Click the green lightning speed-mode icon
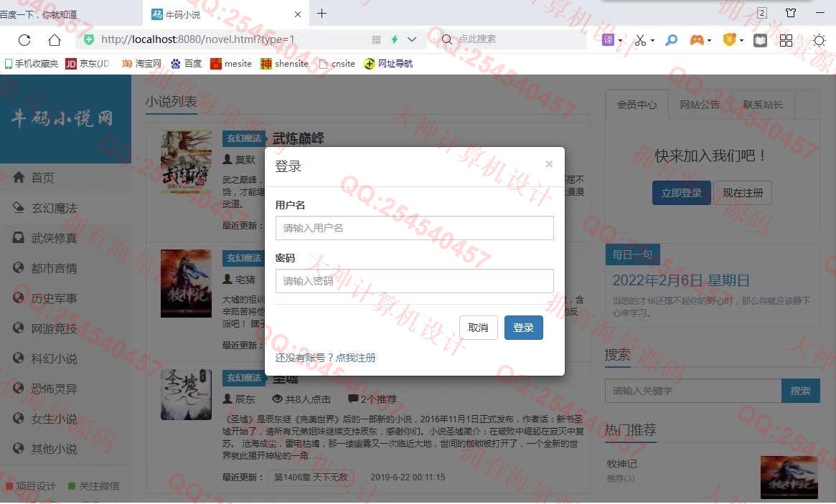836x504 pixels. click(x=395, y=39)
